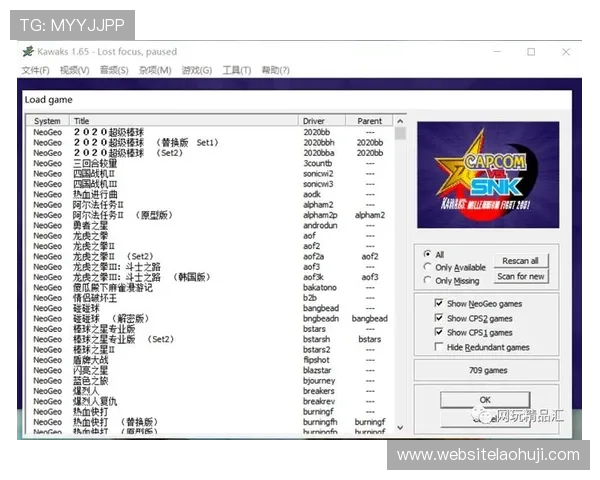Open the 视频(V) menu

[x=75, y=70]
